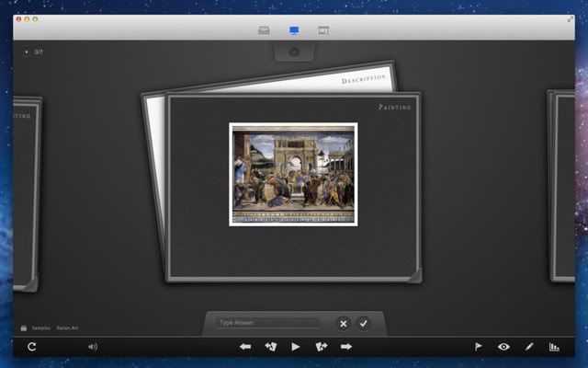Turn the front card's folded bottom corner
588x368 pixels.
(x=414, y=276)
